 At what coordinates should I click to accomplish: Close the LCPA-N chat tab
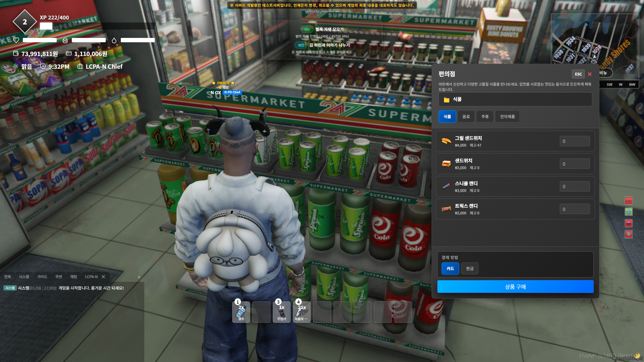coord(103,277)
